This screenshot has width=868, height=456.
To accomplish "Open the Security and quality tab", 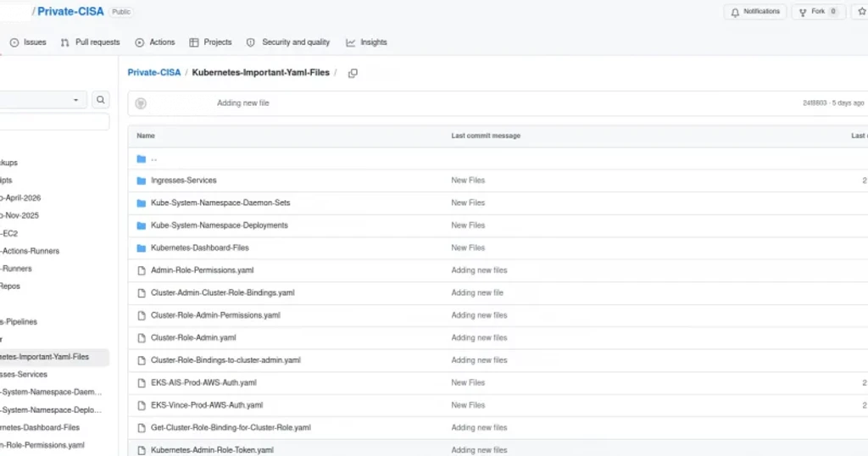I will pyautogui.click(x=288, y=42).
